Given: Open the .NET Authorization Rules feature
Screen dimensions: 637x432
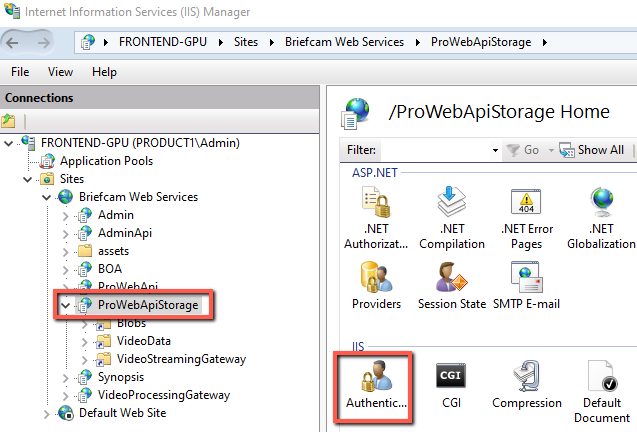Looking at the screenshot, I should [x=376, y=218].
